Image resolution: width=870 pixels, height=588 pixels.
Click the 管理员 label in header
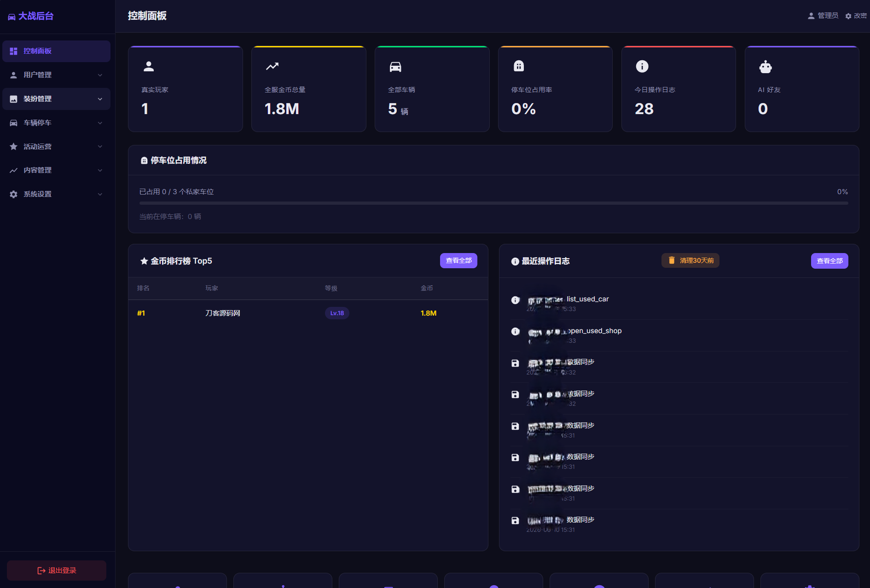[x=828, y=16]
